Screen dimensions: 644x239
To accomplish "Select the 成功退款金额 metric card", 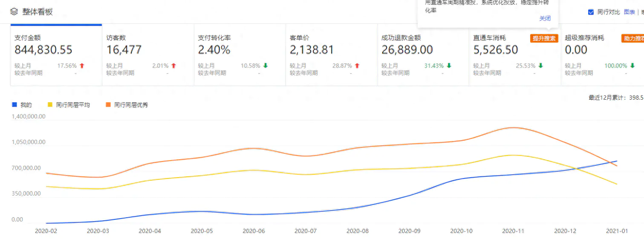I will click(x=423, y=55).
